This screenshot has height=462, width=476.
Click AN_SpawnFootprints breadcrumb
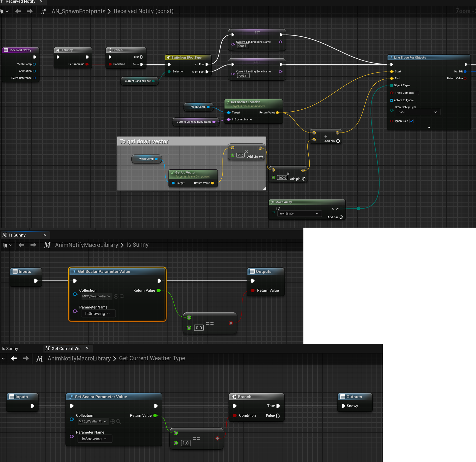click(x=78, y=11)
